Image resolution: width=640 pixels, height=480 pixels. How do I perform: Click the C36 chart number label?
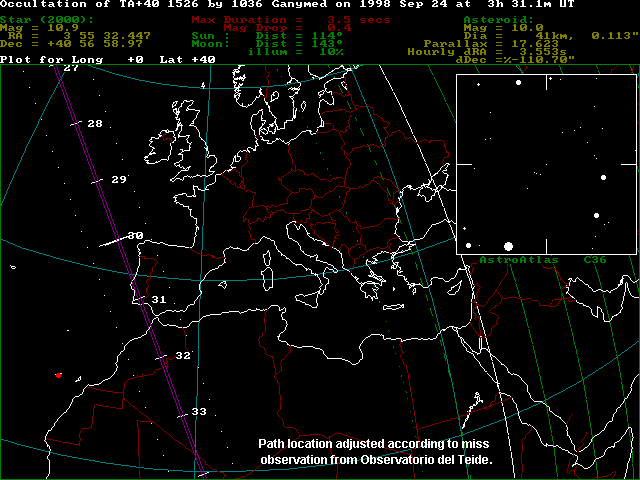[x=595, y=259]
